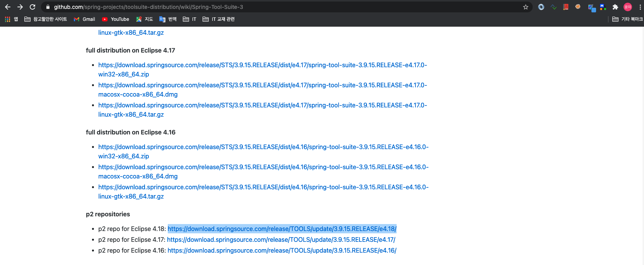Open the red dictionary book extension
This screenshot has height=265, width=644.
click(566, 7)
